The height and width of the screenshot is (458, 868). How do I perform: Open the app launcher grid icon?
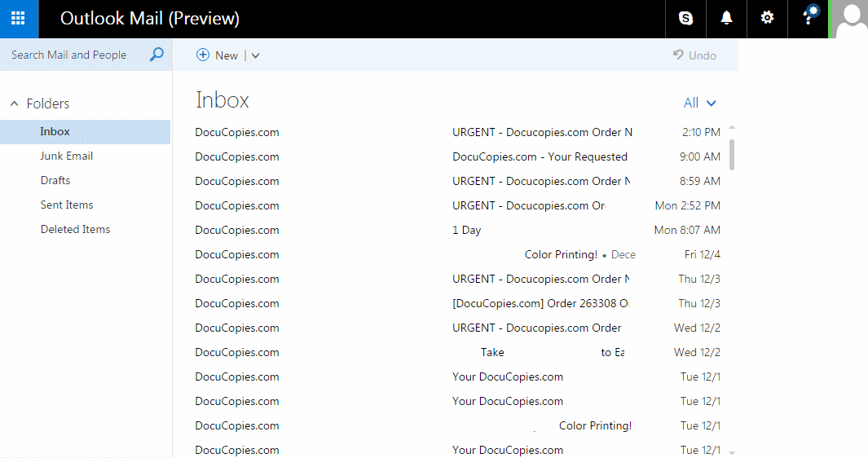18,18
